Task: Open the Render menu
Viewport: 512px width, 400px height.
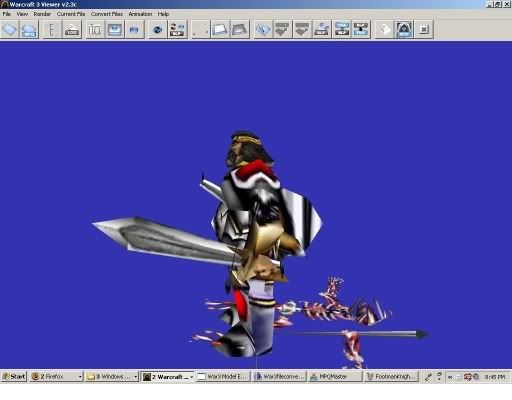Action: point(42,14)
